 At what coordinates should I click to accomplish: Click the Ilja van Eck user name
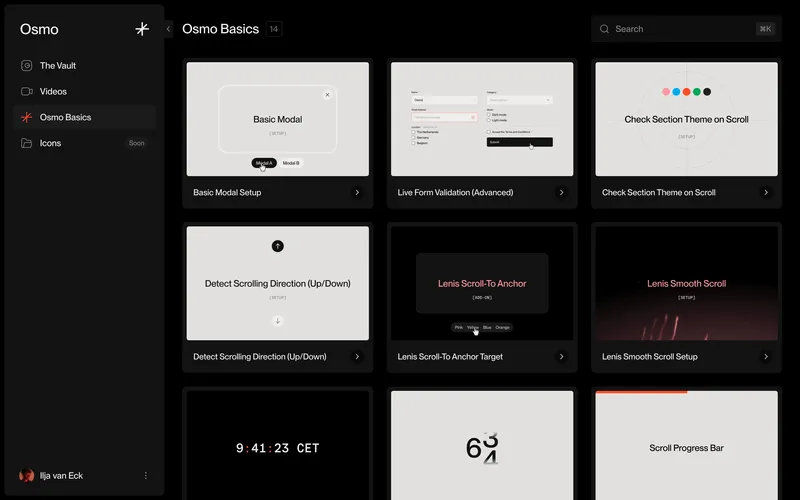61,476
